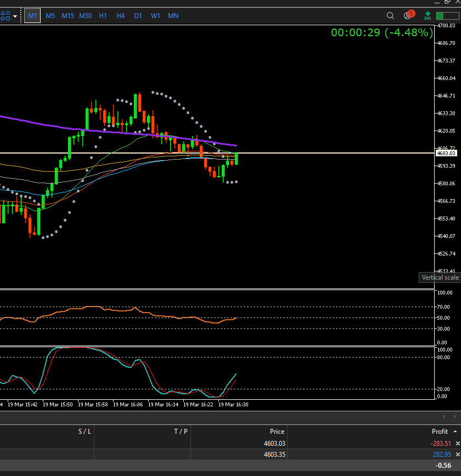Click the S / L column header
This screenshot has width=461, height=476.
(x=85, y=432)
